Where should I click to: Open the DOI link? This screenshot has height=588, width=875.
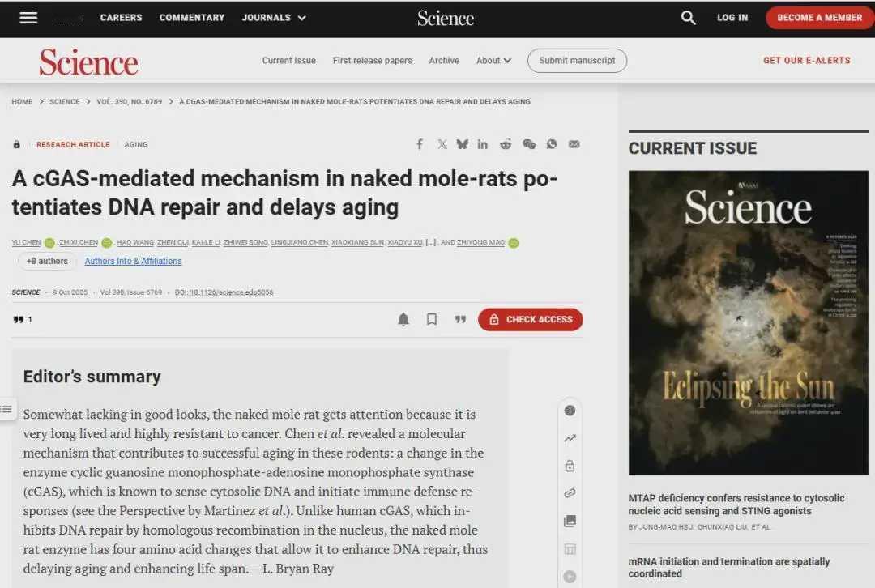[x=224, y=292]
